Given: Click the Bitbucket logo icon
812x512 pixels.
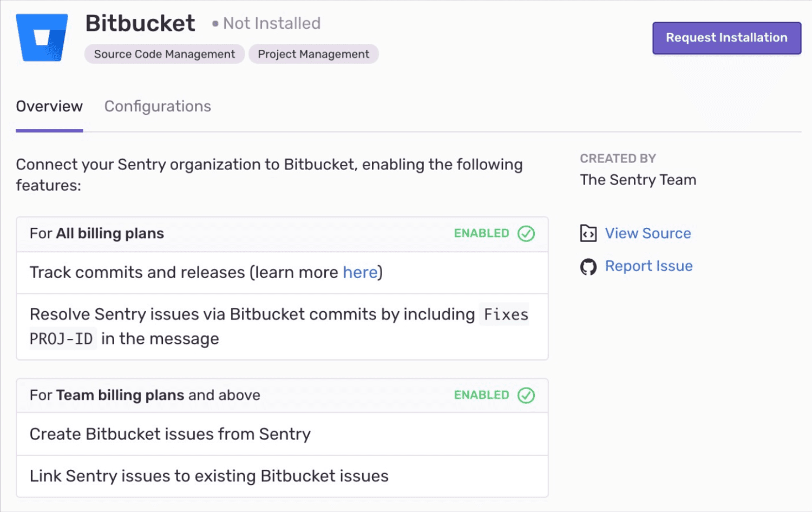Looking at the screenshot, I should tap(42, 36).
